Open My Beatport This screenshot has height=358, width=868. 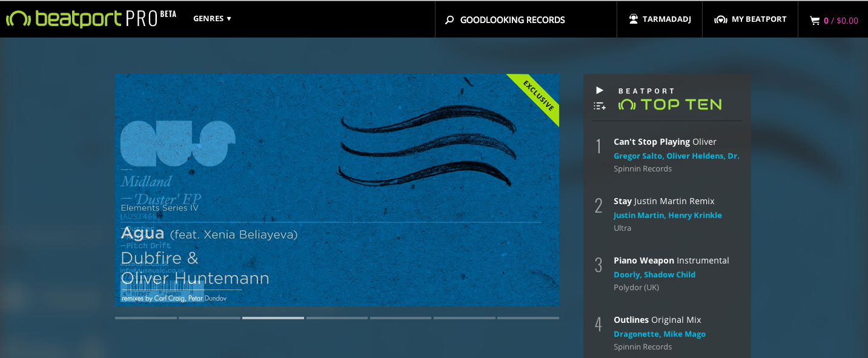750,19
